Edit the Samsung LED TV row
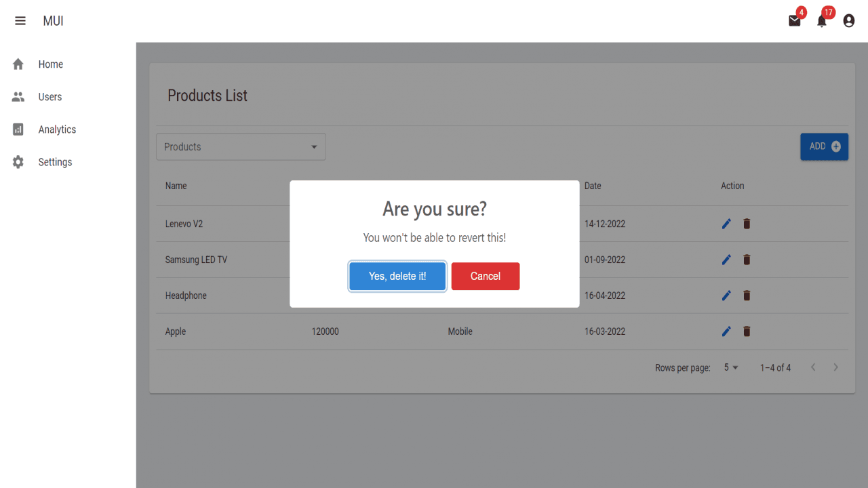 coord(726,260)
